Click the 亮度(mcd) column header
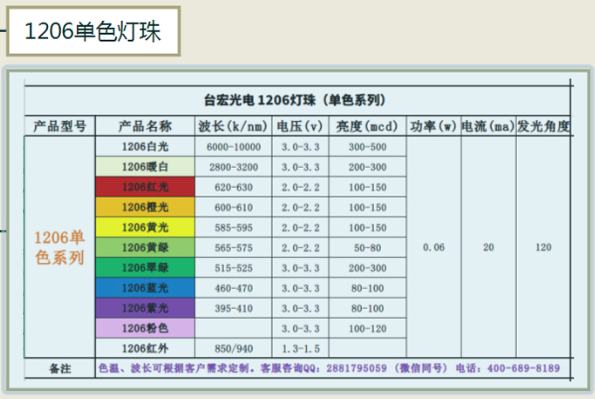595x399 pixels. pos(367,126)
